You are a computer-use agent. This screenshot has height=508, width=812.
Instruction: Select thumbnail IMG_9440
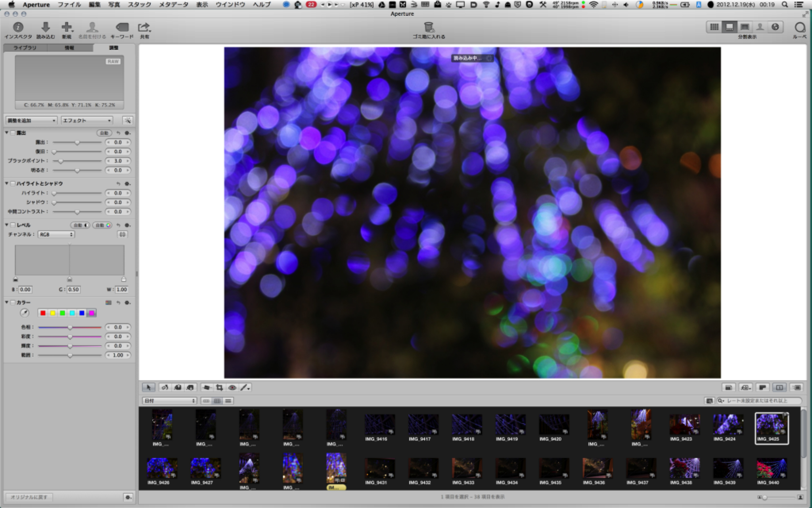771,468
